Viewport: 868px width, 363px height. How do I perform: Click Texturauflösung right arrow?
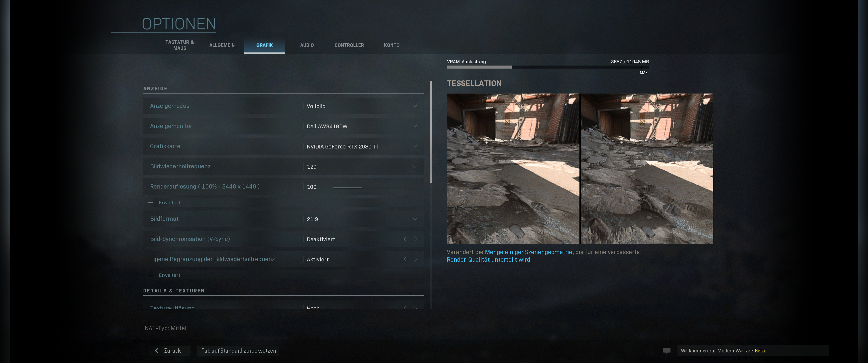416,308
